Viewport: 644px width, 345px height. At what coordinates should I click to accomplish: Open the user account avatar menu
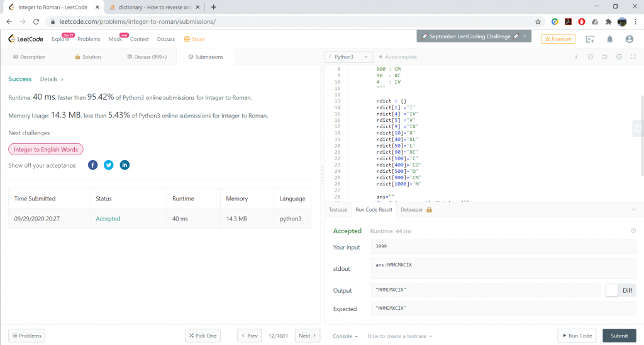(x=629, y=39)
